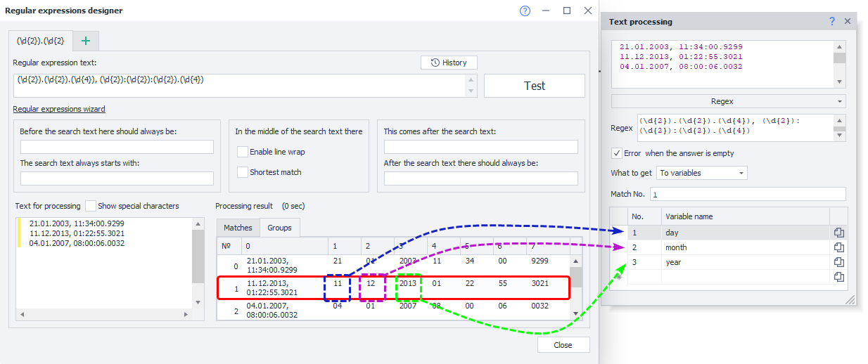Expand the Regex action type dropdown
The image size is (868, 364).
pos(728,101)
